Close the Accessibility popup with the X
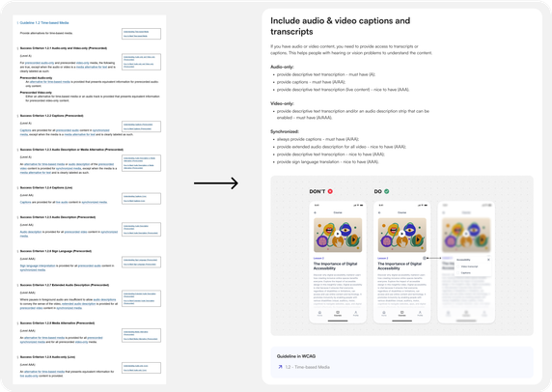 (x=488, y=260)
